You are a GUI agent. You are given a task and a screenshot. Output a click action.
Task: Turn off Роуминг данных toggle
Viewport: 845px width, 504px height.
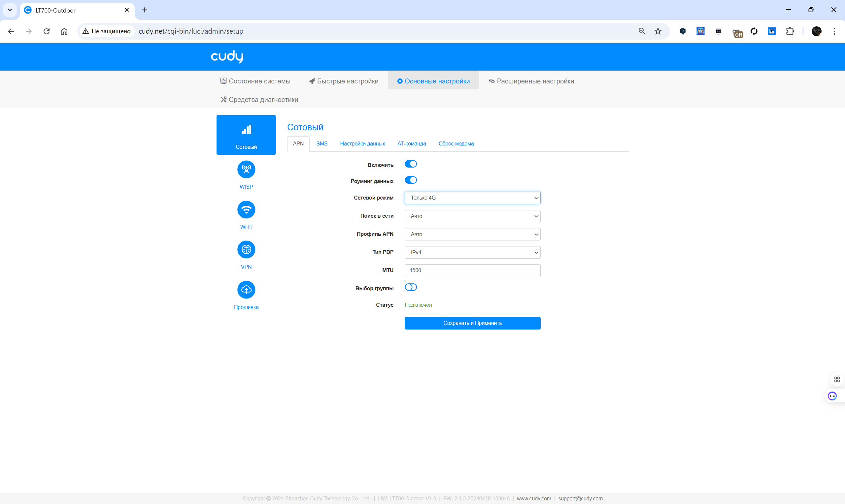click(410, 180)
